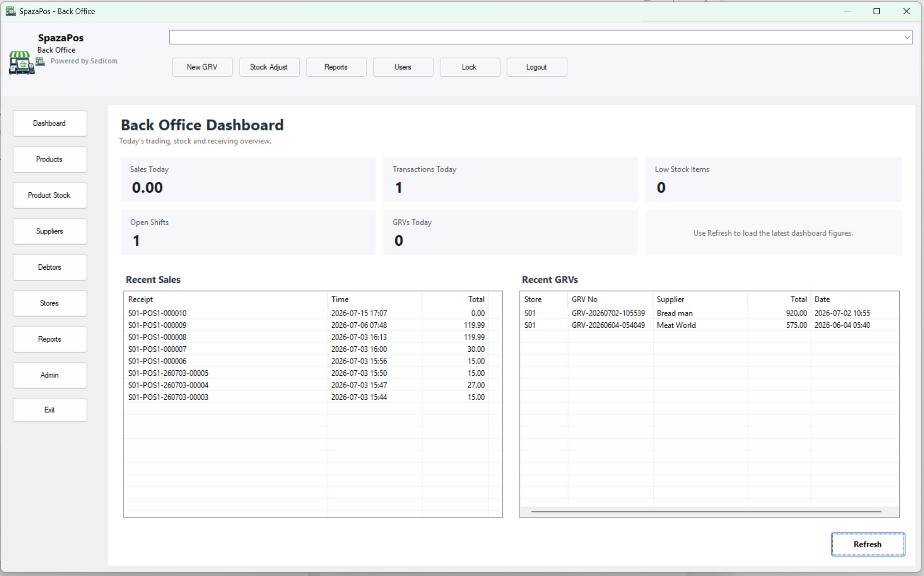Minimize the SpazaPos window
924x576 pixels.
pos(847,11)
